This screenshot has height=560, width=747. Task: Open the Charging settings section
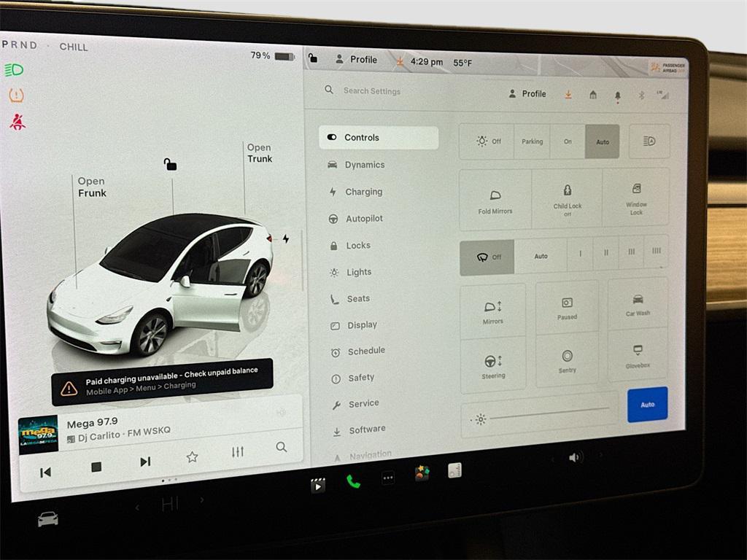coord(365,192)
